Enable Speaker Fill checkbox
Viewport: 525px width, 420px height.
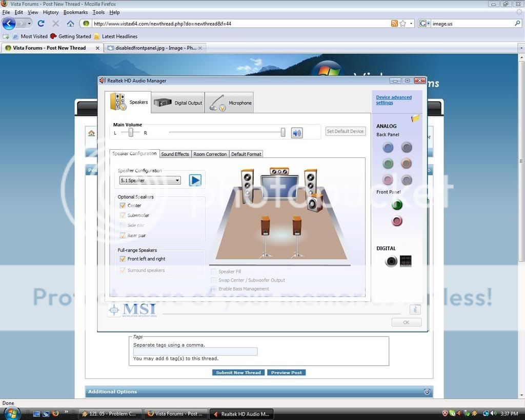pyautogui.click(x=214, y=271)
